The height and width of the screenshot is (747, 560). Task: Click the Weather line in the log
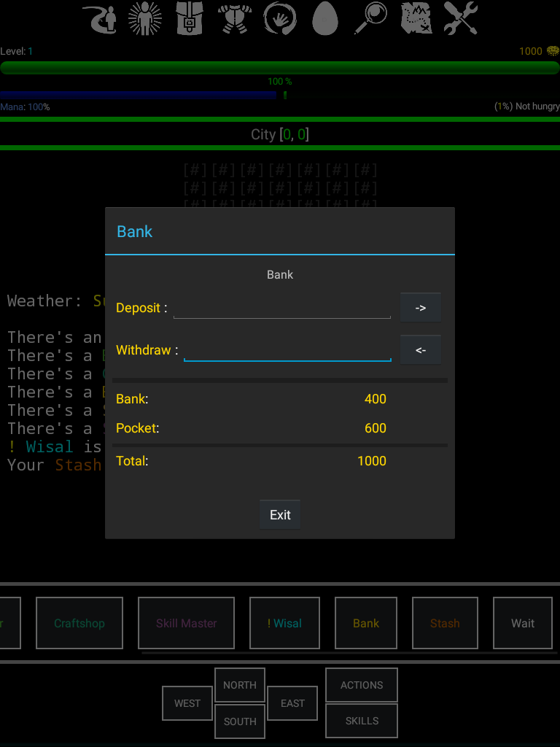[56, 301]
